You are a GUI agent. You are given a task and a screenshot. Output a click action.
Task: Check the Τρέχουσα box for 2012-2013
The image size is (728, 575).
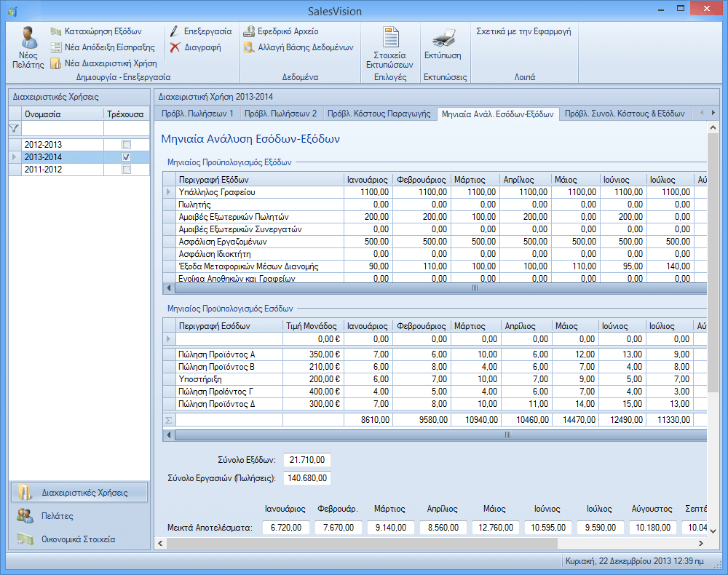coord(127,145)
